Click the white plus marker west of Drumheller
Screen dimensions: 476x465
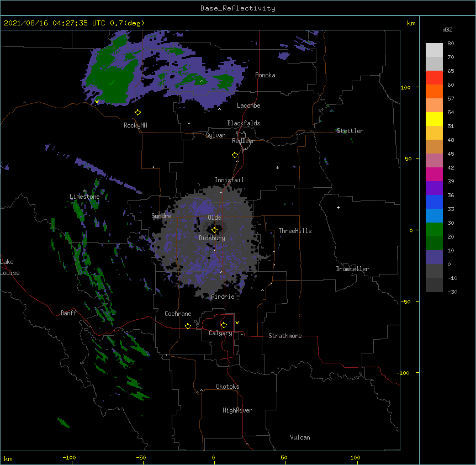pyautogui.click(x=338, y=207)
